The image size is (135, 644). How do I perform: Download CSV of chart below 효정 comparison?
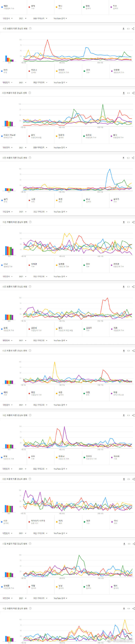click(124, 479)
